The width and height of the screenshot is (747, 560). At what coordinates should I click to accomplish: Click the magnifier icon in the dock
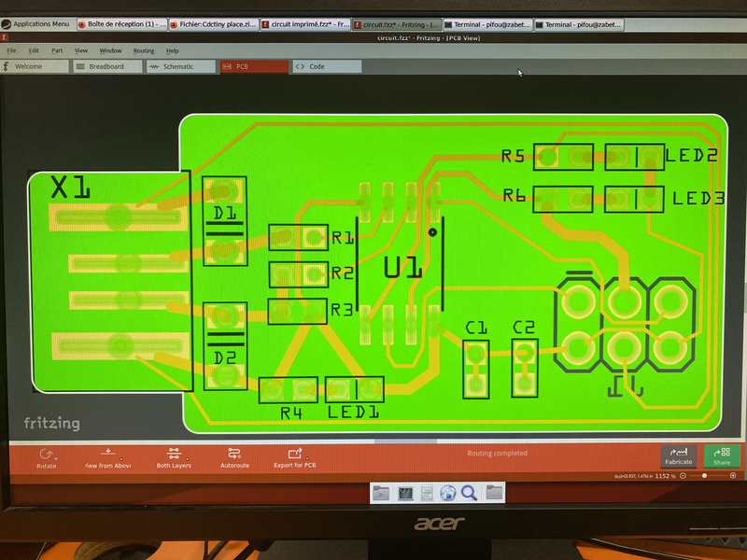(469, 493)
